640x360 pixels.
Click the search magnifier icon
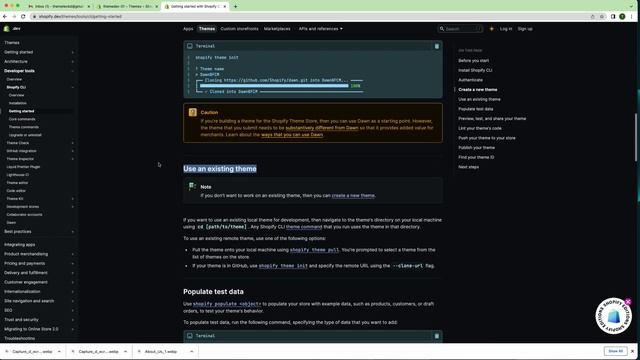tap(442, 29)
